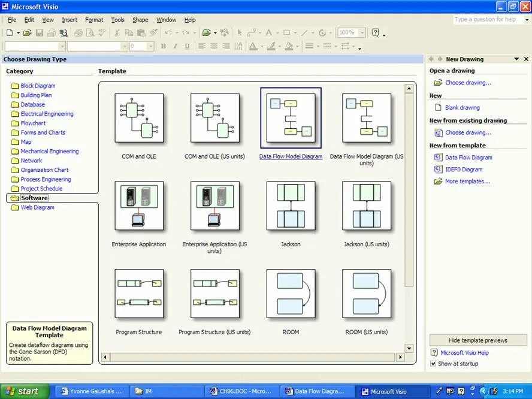Click the Save floppy disk icon
Image resolution: width=532 pixels, height=399 pixels.
(x=40, y=32)
